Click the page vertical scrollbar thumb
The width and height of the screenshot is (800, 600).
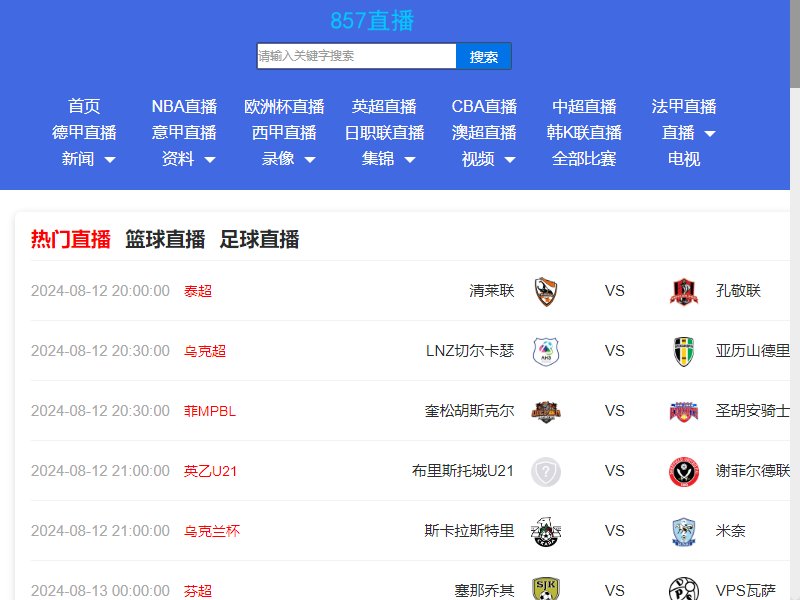click(x=795, y=43)
